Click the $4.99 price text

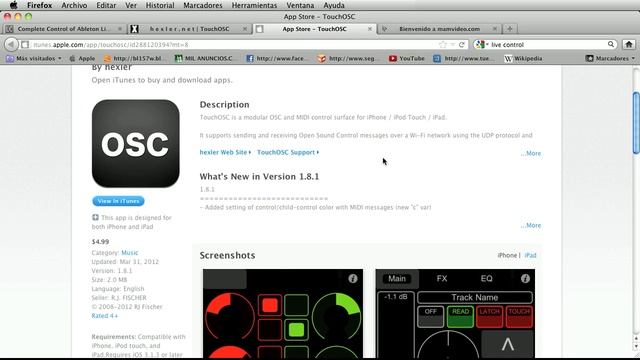click(100, 242)
